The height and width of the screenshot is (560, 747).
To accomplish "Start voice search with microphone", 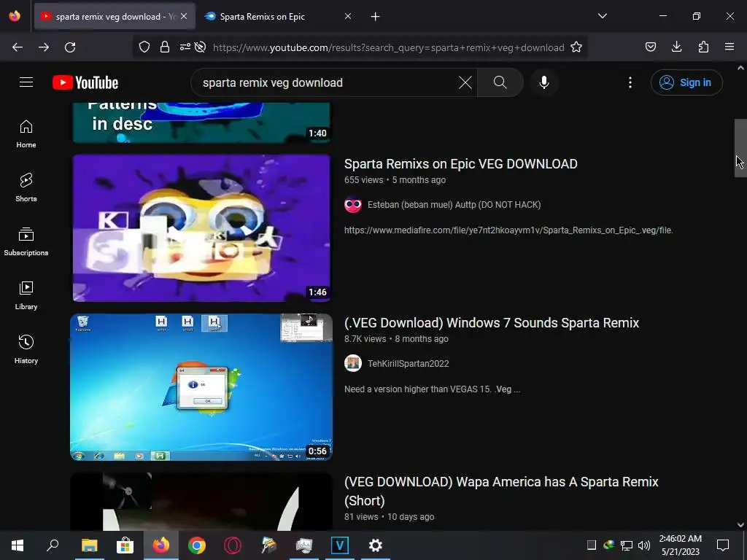I will (x=543, y=82).
